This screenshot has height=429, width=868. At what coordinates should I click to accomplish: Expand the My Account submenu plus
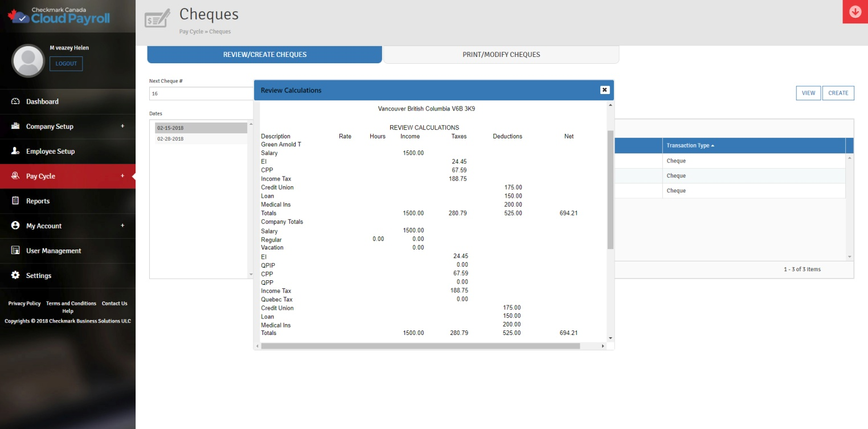click(x=122, y=226)
